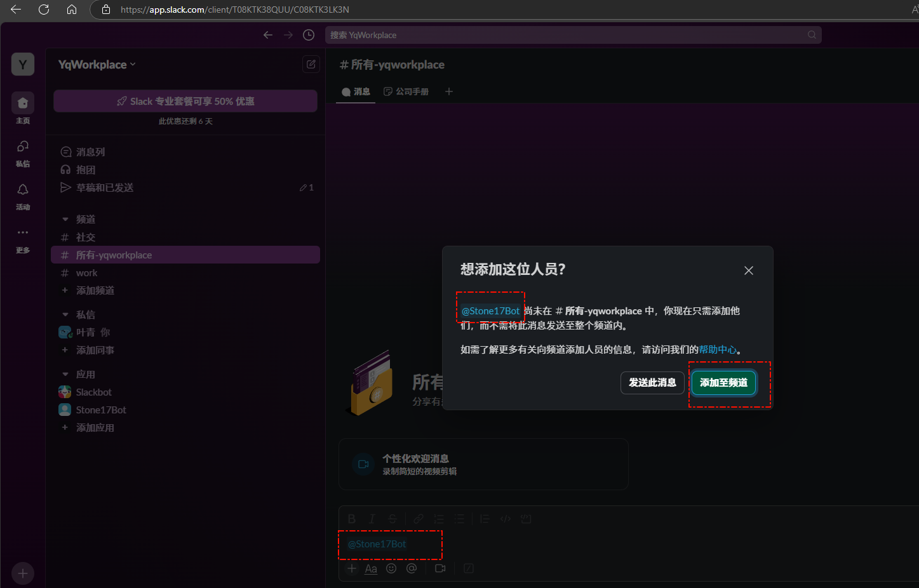Viewport: 919px width, 588px height.
Task: Open Drafts and sent (草稿和已发送)
Action: [x=185, y=187]
